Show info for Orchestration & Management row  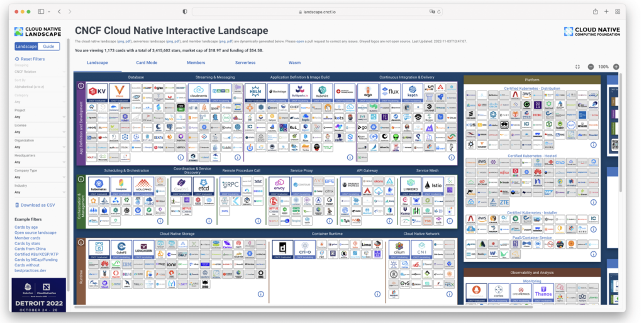(81, 179)
